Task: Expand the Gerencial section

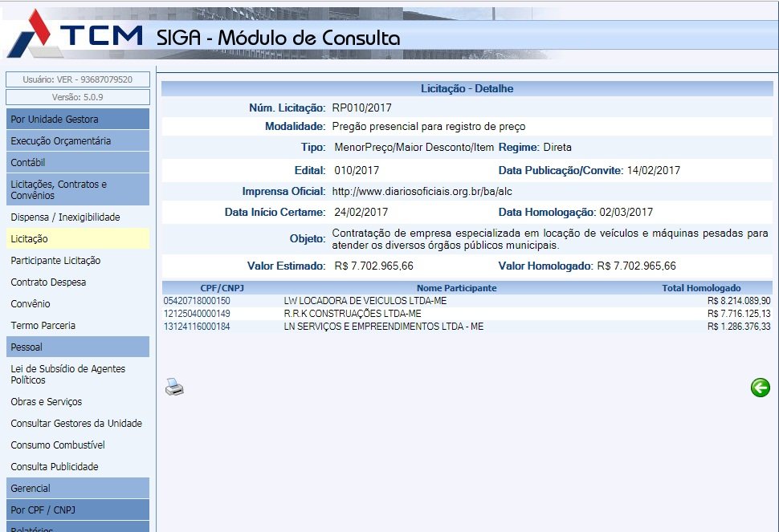Action: pos(78,489)
